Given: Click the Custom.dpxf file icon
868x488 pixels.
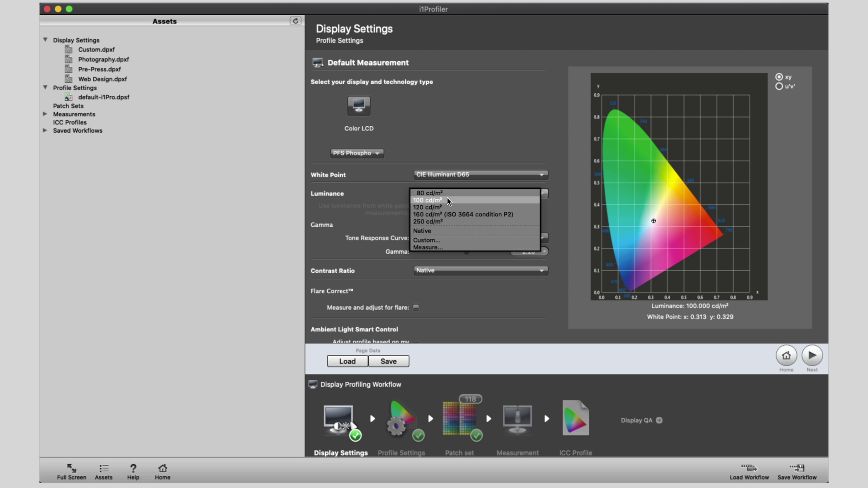Looking at the screenshot, I should coord(69,49).
